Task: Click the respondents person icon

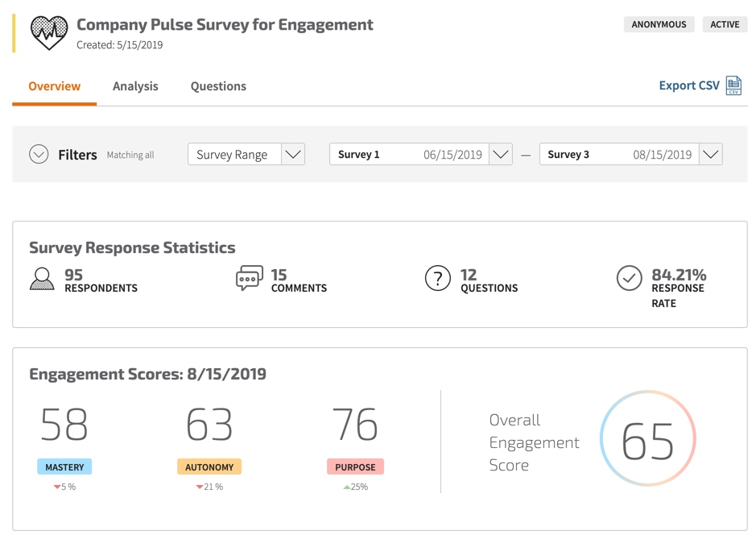Action: pyautogui.click(x=42, y=279)
